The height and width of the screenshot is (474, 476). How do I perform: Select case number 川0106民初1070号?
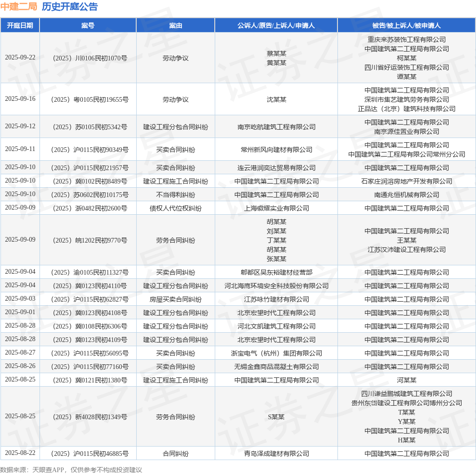[90, 58]
